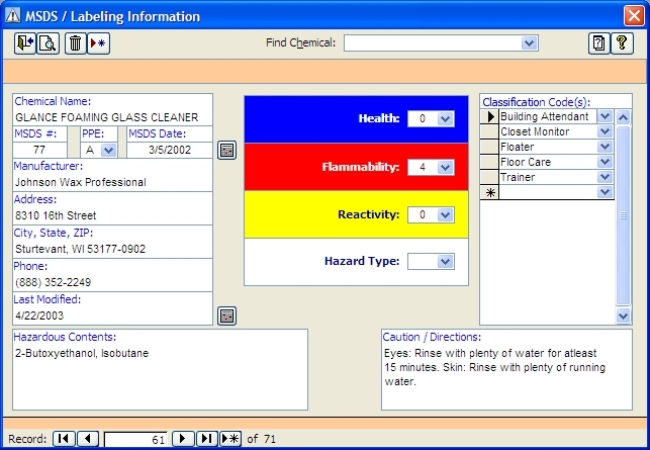Click the Floor Care classification entry
The width and height of the screenshot is (650, 450).
[548, 162]
